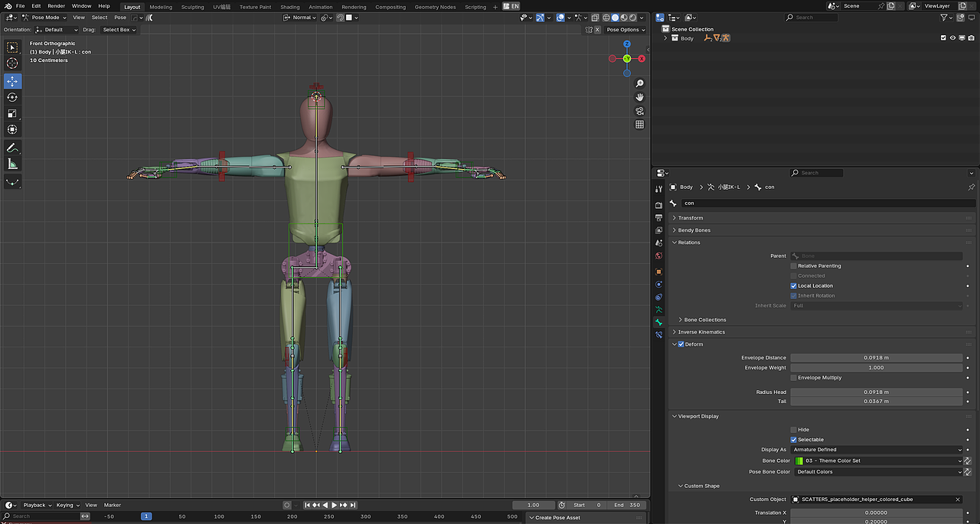Expand Body collection in outliner
Viewport: 980px width, 524px height.
(665, 37)
